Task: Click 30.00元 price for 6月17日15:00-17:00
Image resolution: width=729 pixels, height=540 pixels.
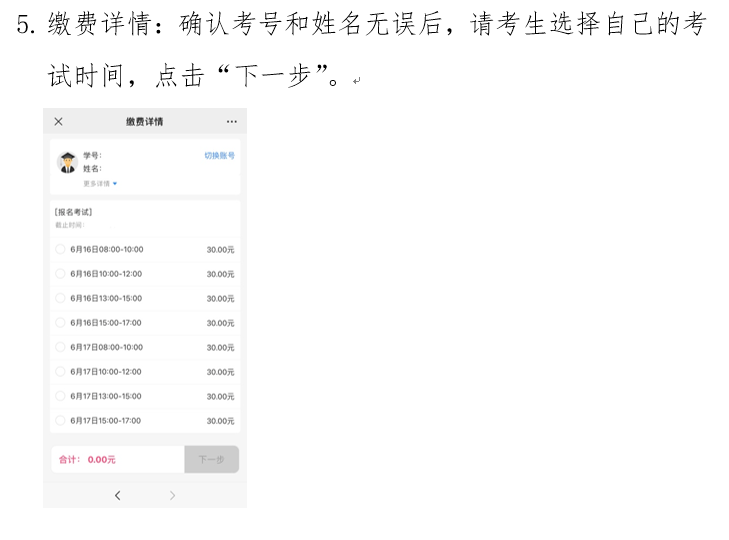Action: click(x=220, y=421)
